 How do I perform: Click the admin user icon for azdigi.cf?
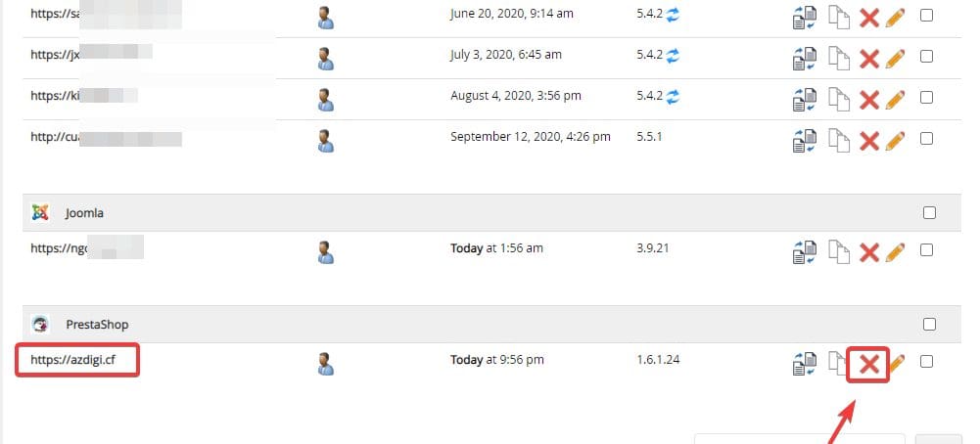point(326,364)
